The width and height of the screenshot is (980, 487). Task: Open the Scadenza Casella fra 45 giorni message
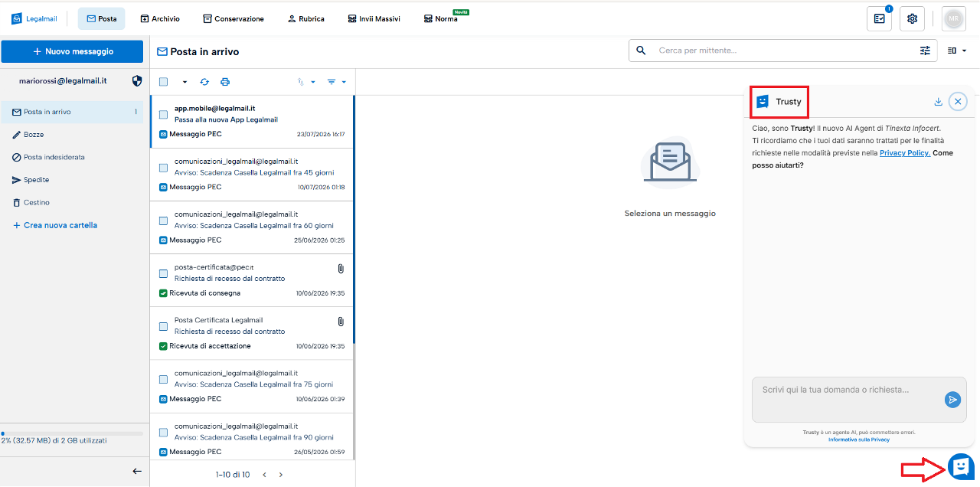tap(252, 175)
